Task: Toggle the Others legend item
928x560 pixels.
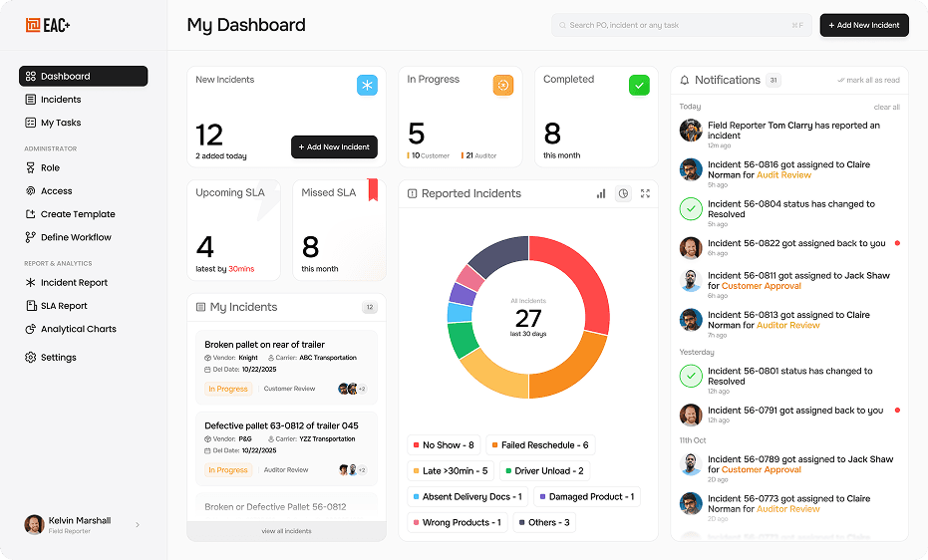Action: [544, 522]
